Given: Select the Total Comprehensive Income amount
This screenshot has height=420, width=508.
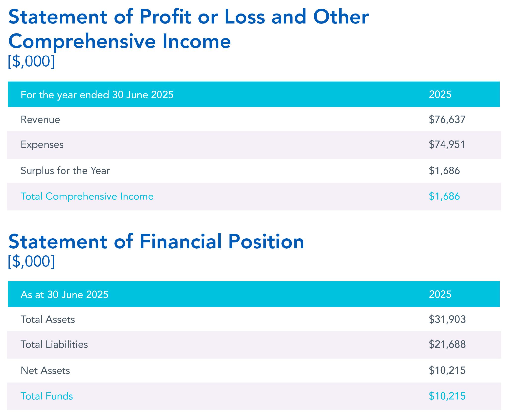Looking at the screenshot, I should (444, 196).
